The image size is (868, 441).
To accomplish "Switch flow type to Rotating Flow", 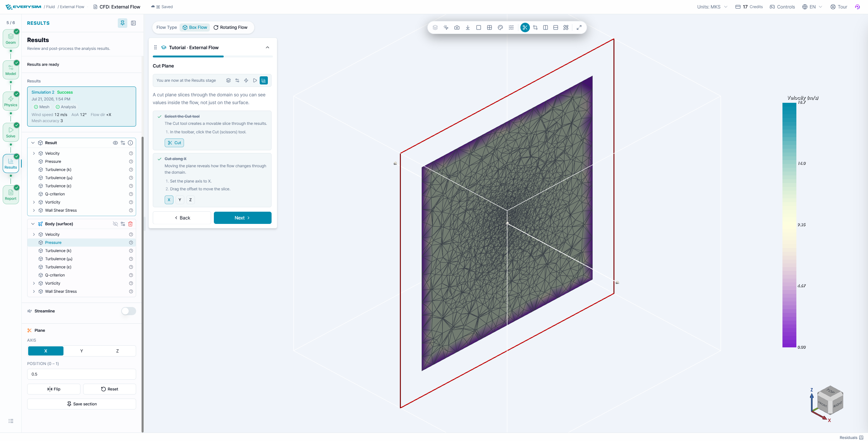I will click(x=230, y=27).
